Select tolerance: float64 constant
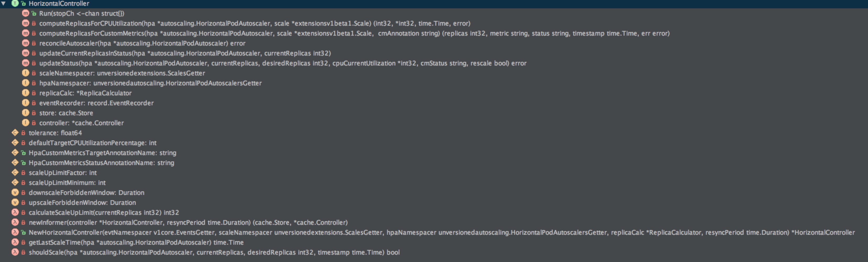This screenshot has width=868, height=262. click(55, 133)
